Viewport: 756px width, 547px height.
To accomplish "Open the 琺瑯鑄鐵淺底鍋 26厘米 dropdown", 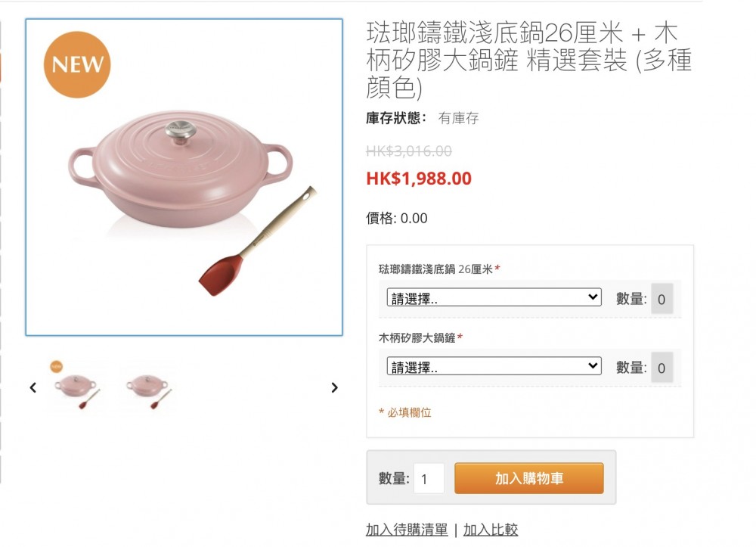I will pos(494,297).
